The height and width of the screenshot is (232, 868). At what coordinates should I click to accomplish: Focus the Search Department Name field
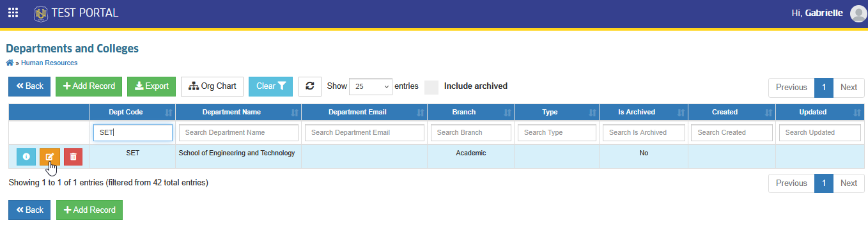pyautogui.click(x=238, y=132)
